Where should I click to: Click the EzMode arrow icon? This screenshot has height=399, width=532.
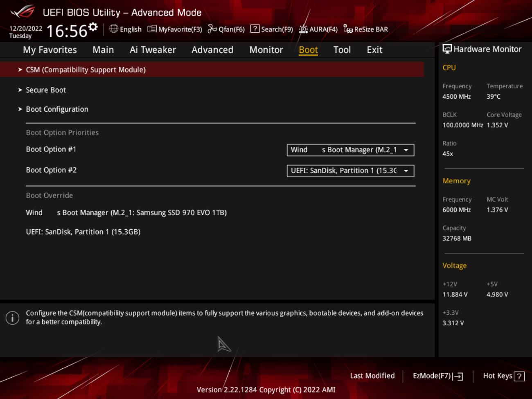[458, 376]
